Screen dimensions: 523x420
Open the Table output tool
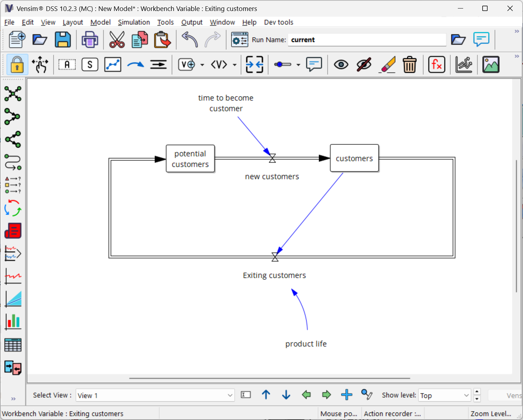coord(13,345)
